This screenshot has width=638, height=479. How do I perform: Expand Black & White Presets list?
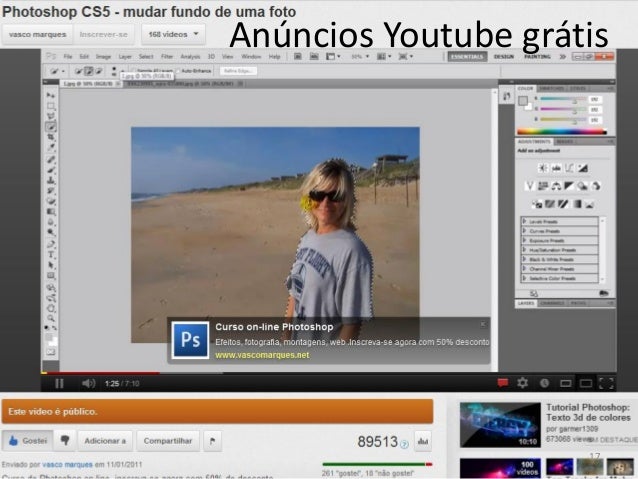524,259
